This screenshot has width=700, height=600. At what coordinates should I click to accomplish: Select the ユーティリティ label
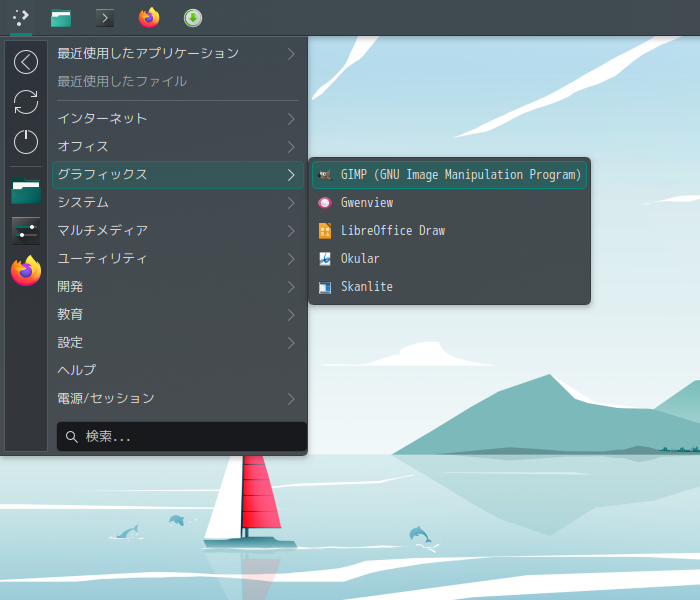102,258
